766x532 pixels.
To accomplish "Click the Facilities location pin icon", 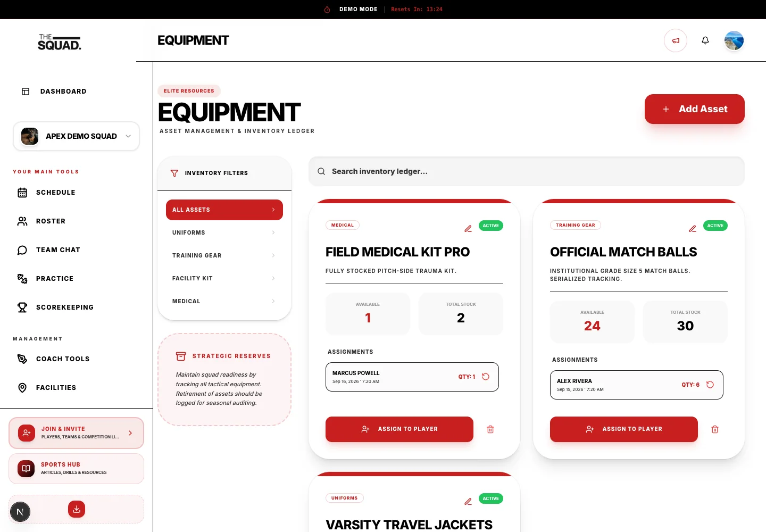I will coord(22,388).
